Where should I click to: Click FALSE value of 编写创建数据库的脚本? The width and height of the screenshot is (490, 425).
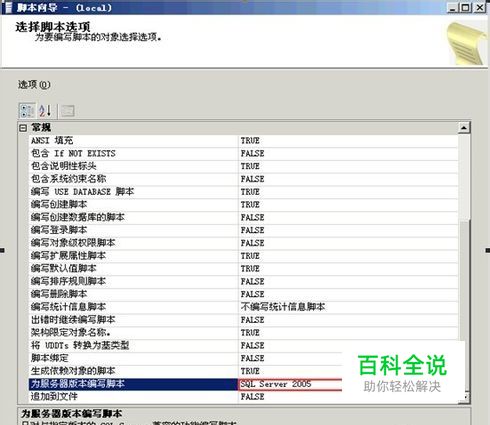click(x=252, y=217)
